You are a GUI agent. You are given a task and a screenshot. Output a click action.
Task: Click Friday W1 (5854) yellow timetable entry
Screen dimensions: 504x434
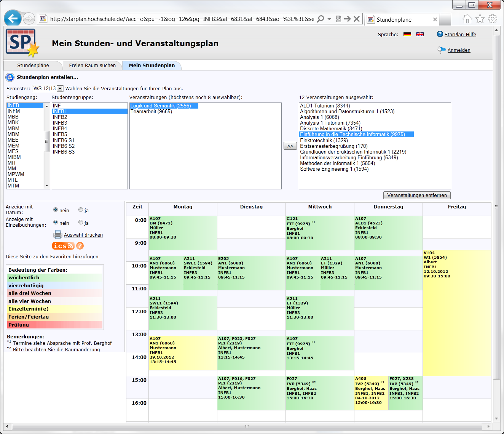[457, 313]
